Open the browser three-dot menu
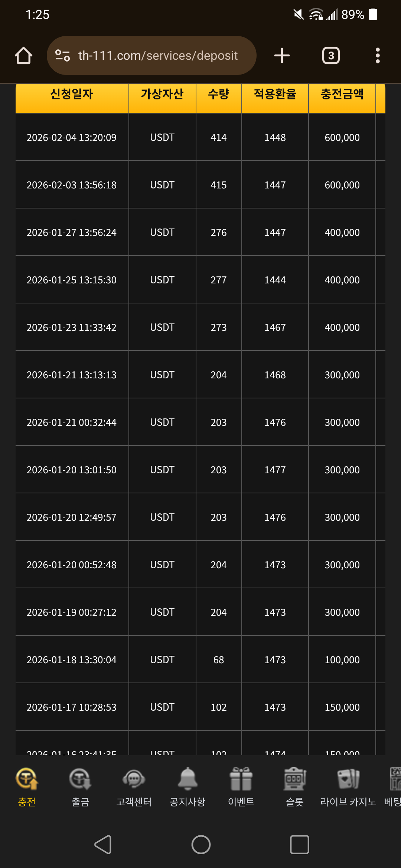 378,56
